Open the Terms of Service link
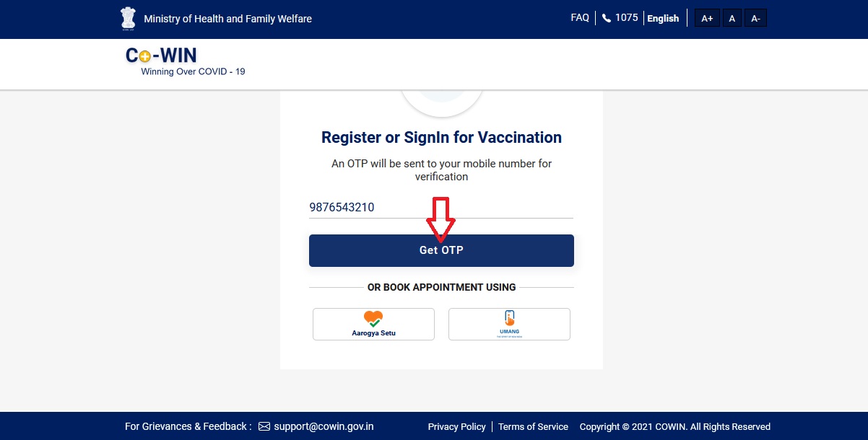 [x=533, y=426]
